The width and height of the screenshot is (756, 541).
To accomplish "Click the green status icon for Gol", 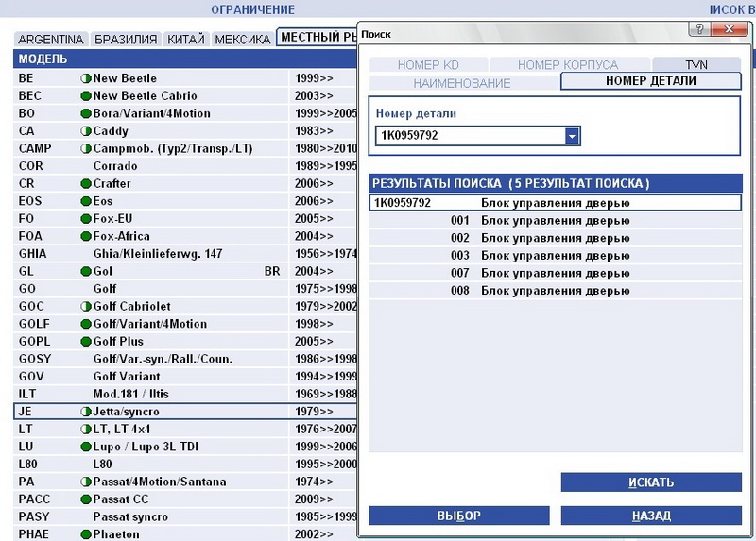I will pos(86,271).
